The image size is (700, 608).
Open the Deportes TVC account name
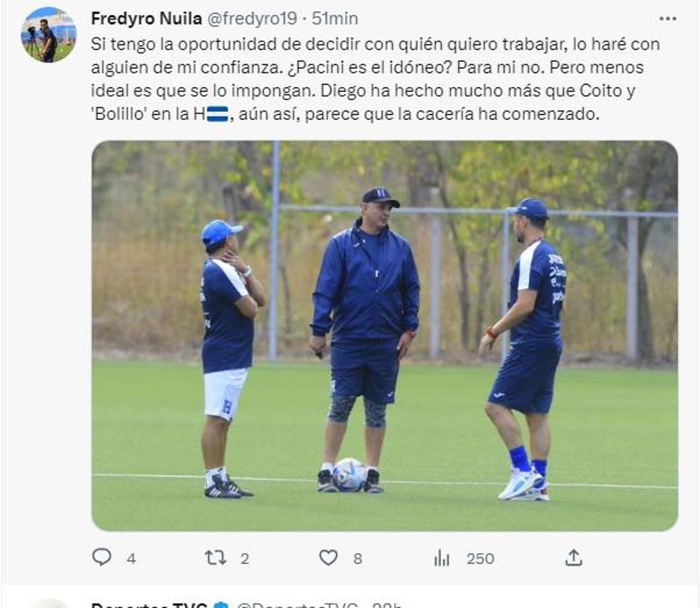[x=149, y=604]
